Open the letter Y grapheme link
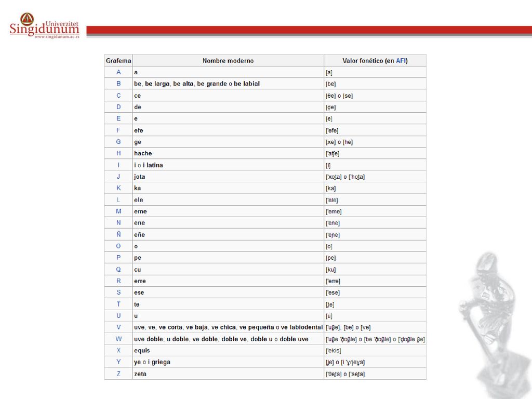 (x=118, y=362)
